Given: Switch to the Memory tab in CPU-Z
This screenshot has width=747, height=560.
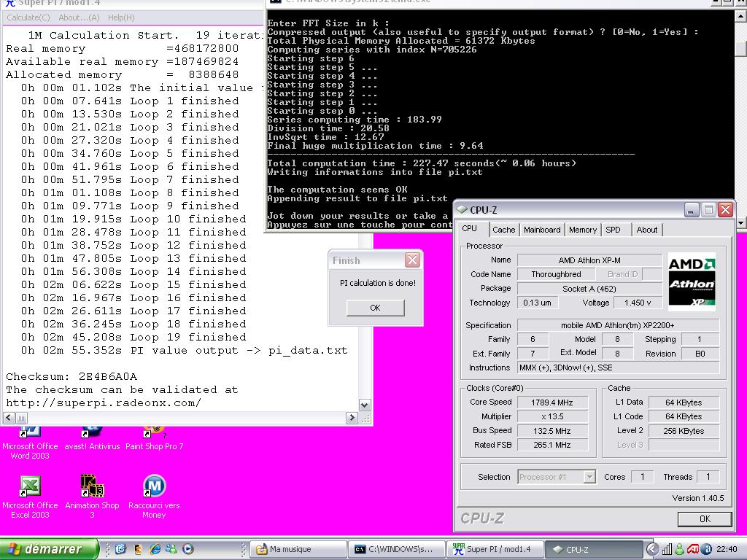Looking at the screenshot, I should (583, 230).
